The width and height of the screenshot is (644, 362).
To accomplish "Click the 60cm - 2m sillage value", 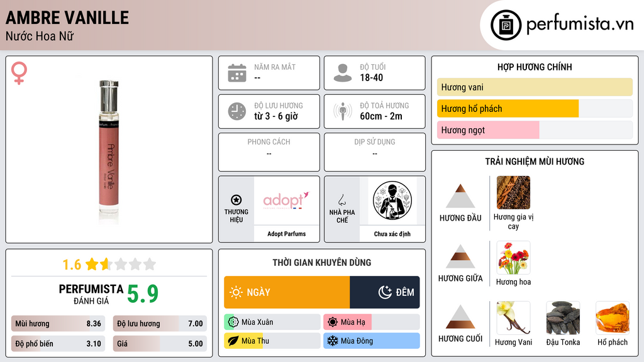I will 381,116.
